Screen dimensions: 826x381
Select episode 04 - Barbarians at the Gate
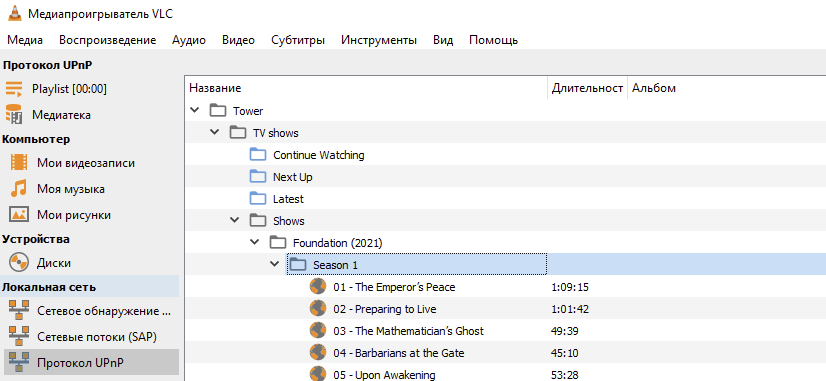click(399, 353)
